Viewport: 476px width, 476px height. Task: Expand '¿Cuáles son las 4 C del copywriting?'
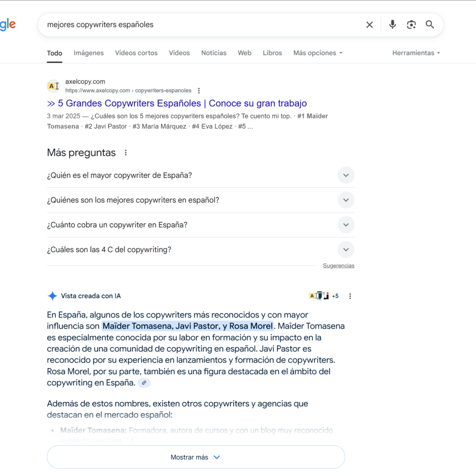tap(346, 250)
